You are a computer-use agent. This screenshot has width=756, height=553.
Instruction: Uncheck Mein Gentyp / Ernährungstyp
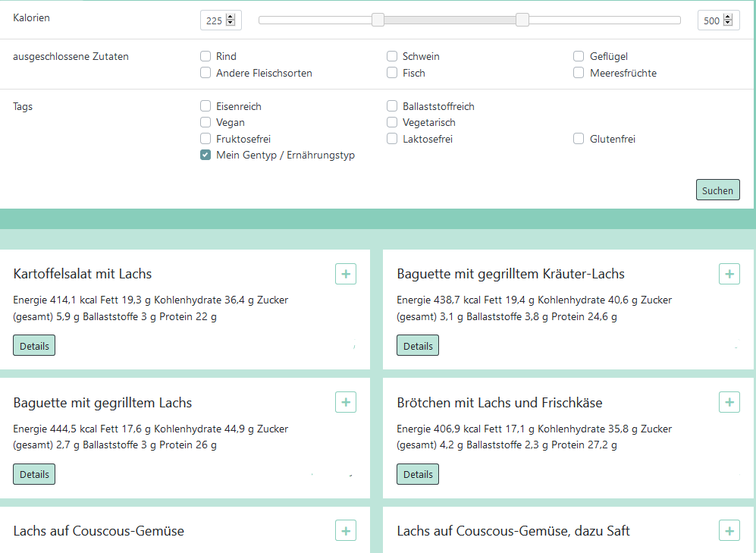pos(205,155)
